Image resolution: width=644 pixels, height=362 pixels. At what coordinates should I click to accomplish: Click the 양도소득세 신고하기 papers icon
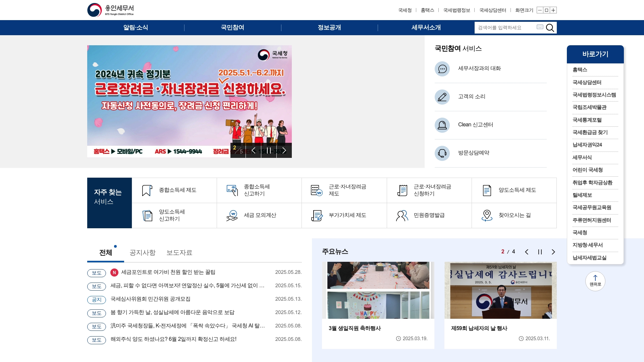pyautogui.click(x=147, y=216)
